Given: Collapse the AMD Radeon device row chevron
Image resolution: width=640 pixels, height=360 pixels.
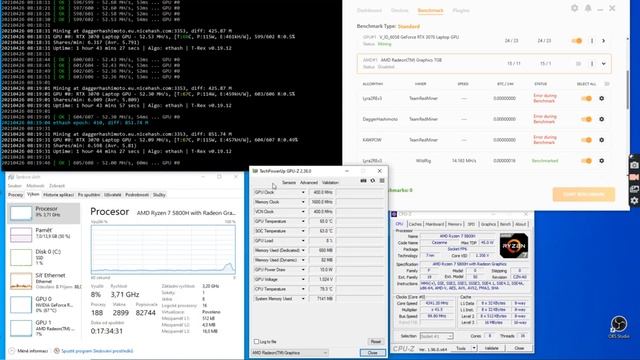Looking at the screenshot, I should pos(604,64).
